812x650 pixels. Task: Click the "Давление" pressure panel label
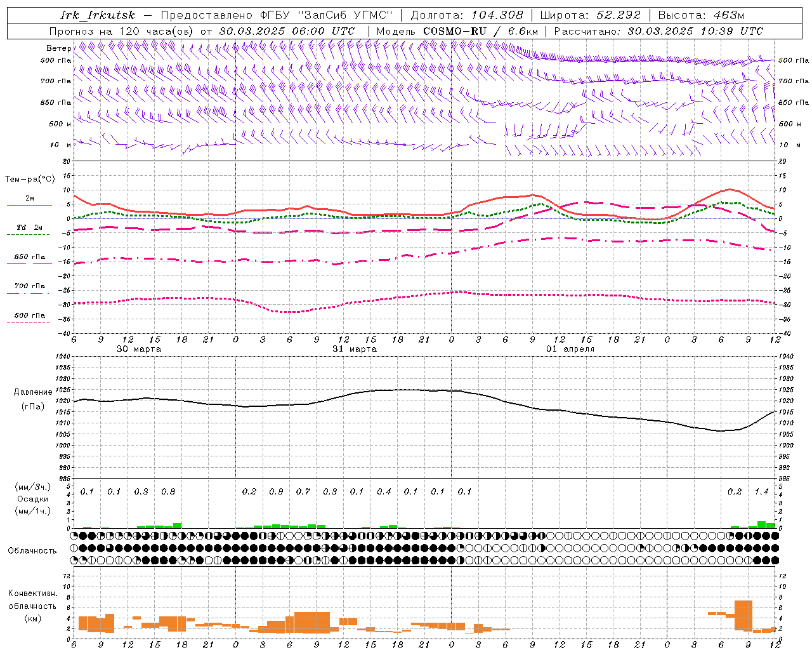(33, 392)
